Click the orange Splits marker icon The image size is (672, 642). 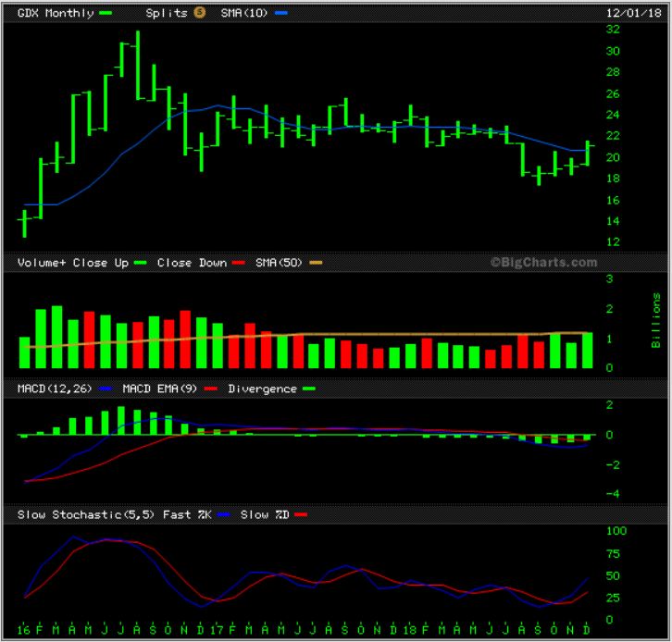pos(200,12)
